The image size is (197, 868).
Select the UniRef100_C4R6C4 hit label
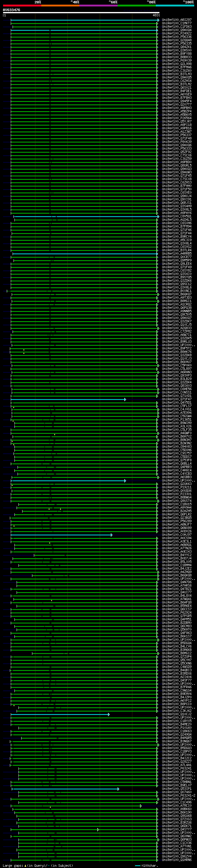[x=177, y=470]
